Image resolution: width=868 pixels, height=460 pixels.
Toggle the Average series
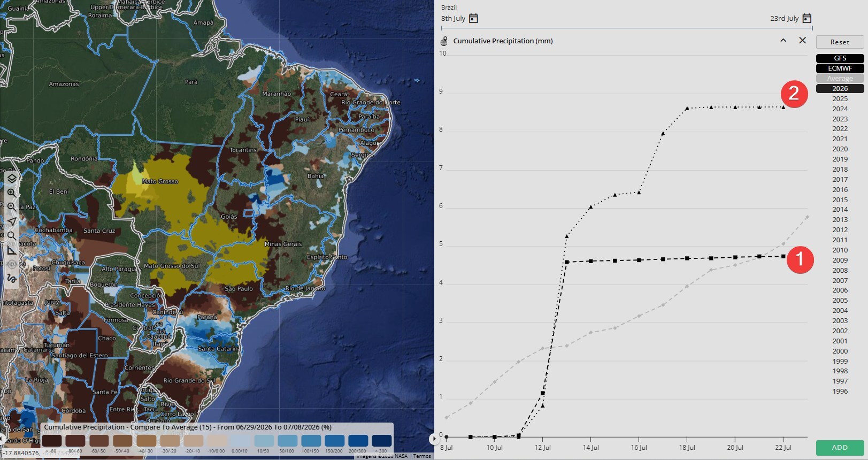(840, 79)
